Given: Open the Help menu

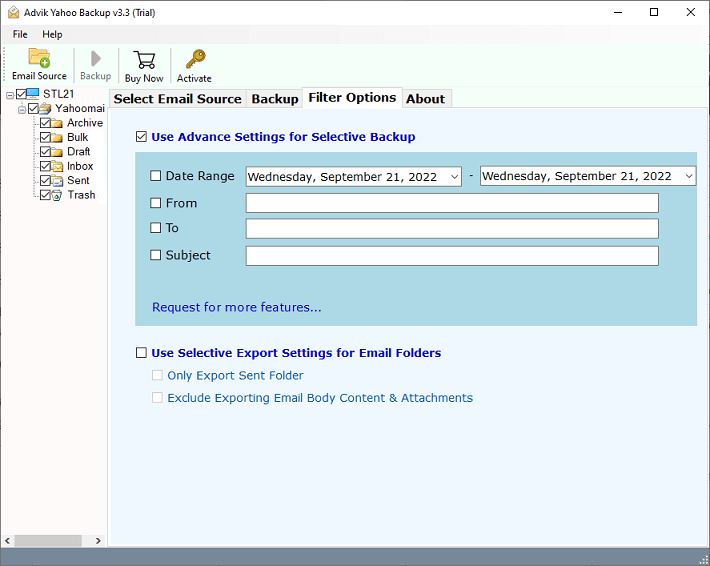Looking at the screenshot, I should point(52,34).
